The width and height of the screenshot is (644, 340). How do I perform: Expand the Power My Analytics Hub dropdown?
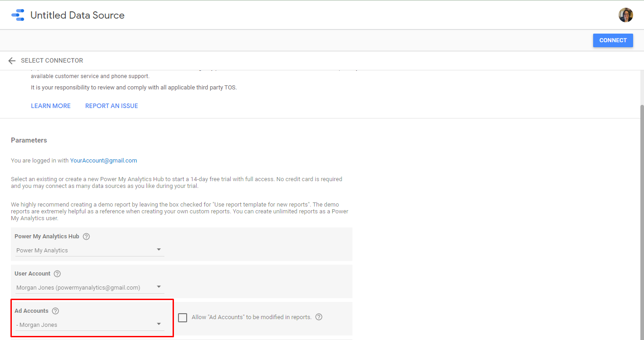(x=89, y=250)
